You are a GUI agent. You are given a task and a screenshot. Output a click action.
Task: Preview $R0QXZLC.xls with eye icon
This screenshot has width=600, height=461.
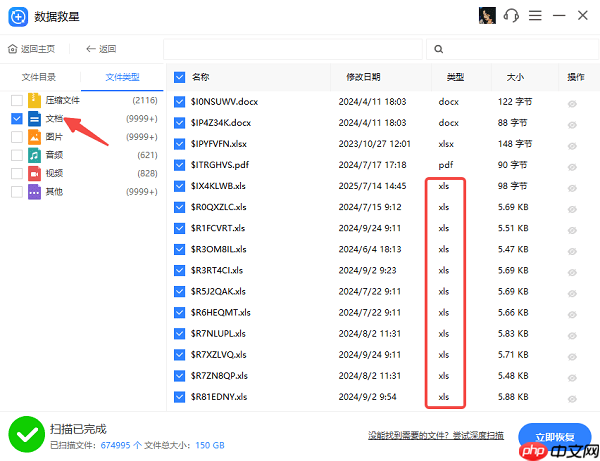pyautogui.click(x=572, y=209)
